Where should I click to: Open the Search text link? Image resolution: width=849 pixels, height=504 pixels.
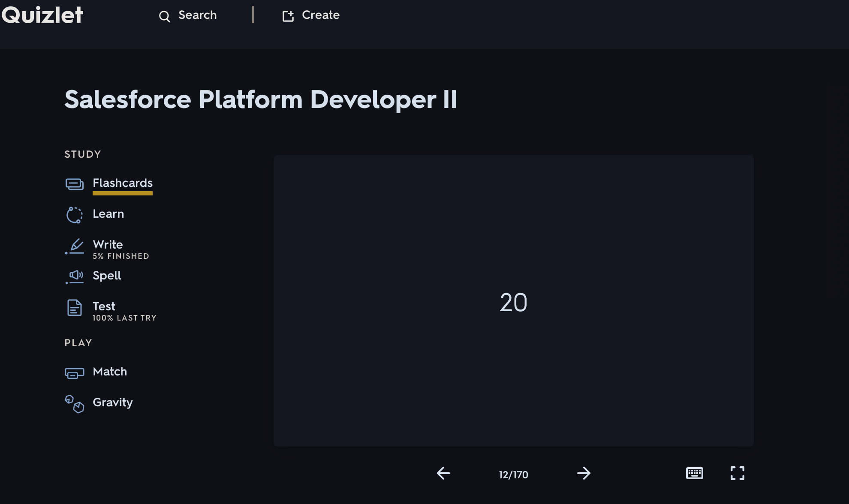197,15
